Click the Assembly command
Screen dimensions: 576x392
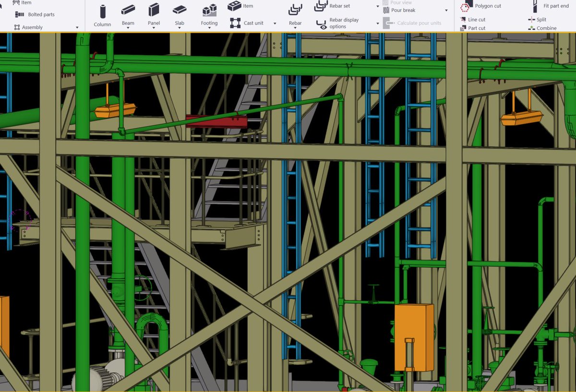[x=28, y=27]
